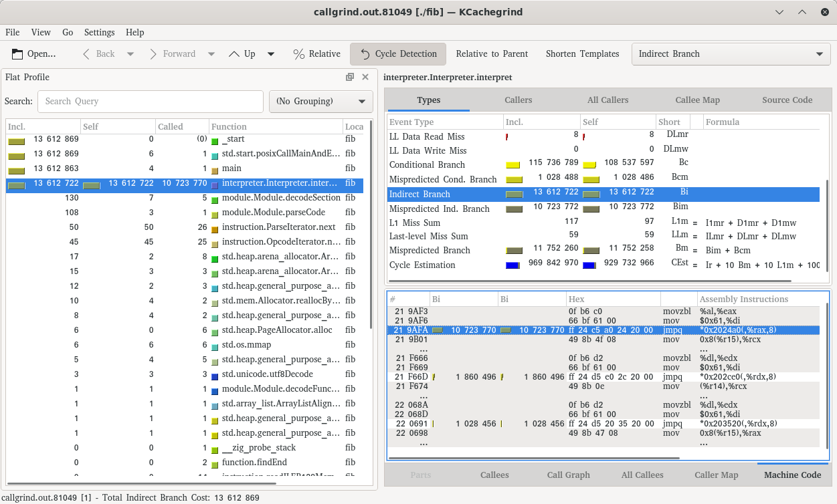
Task: Open the (No Grouping) combo box
Action: [320, 102]
